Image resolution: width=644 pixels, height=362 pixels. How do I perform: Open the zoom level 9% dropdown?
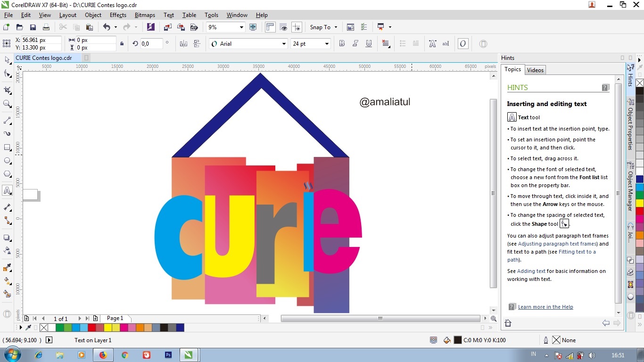[x=241, y=27]
